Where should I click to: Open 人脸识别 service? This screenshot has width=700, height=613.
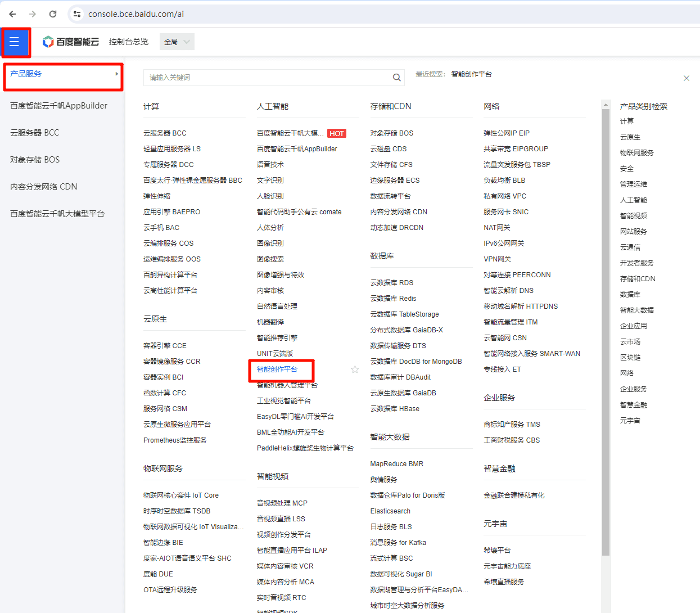[x=270, y=196]
